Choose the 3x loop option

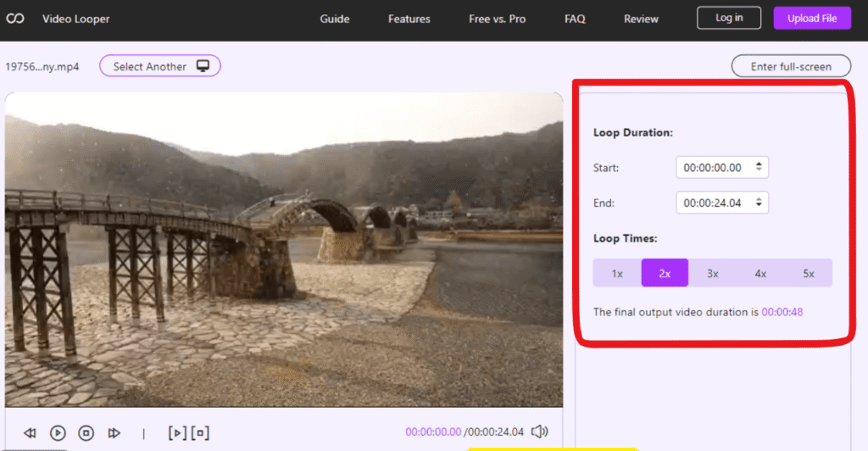[713, 273]
